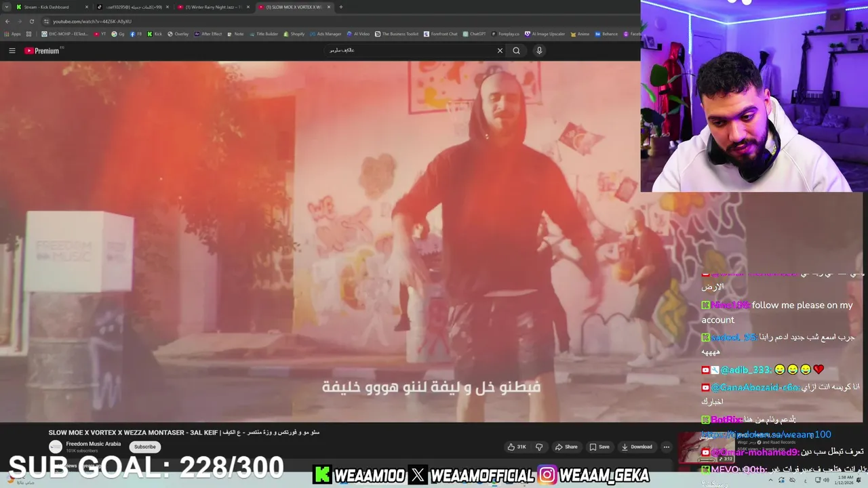Select the SLOW MOE X VORTEX tab
Viewport: 868px width, 488px height.
click(x=294, y=7)
